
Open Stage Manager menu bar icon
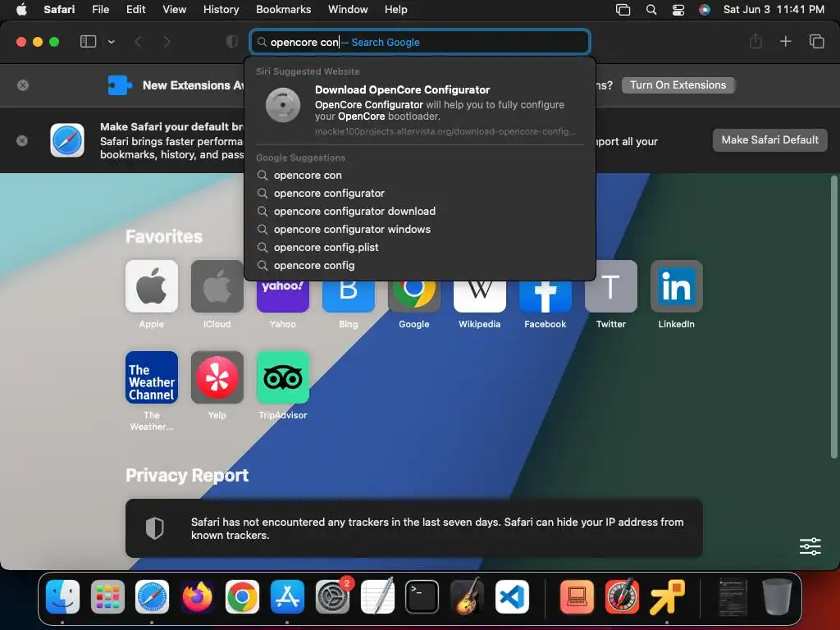click(623, 10)
